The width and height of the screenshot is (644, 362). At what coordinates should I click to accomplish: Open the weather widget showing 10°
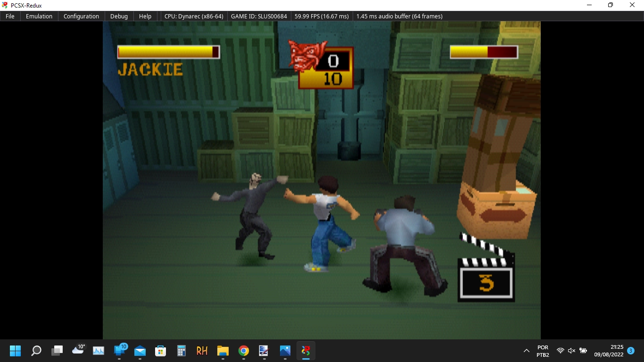(x=78, y=351)
